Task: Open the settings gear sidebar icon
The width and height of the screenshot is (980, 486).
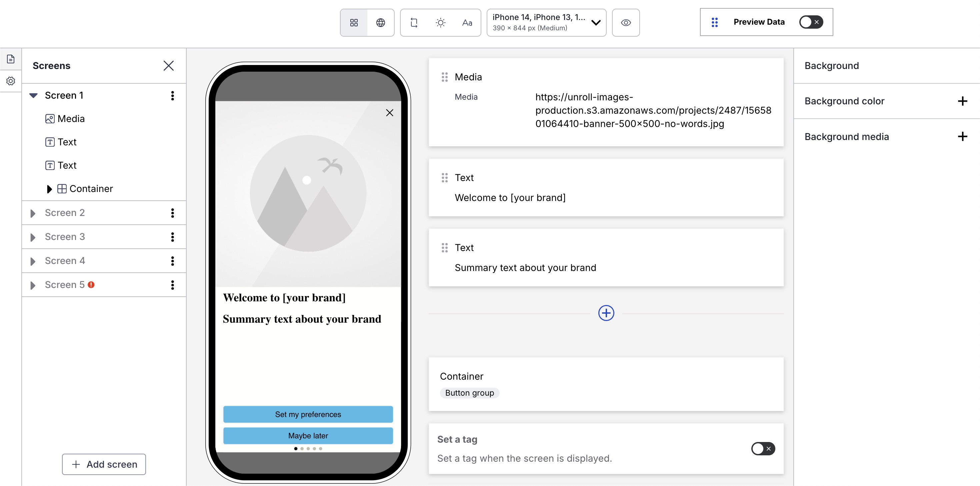Action: pos(11,81)
